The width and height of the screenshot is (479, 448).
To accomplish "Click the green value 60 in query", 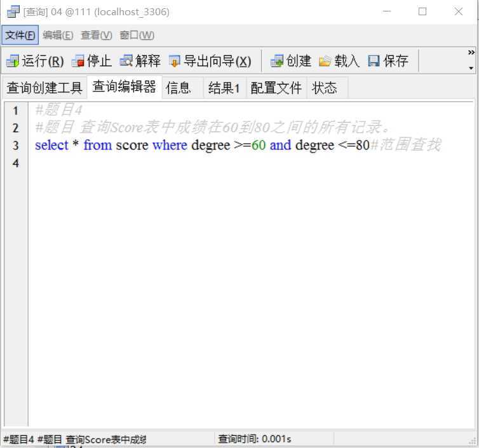I will (259, 145).
